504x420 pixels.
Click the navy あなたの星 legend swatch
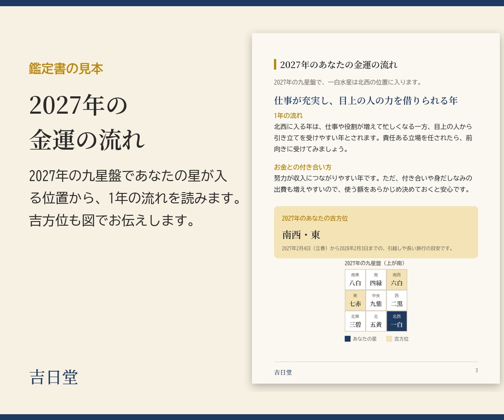347,339
